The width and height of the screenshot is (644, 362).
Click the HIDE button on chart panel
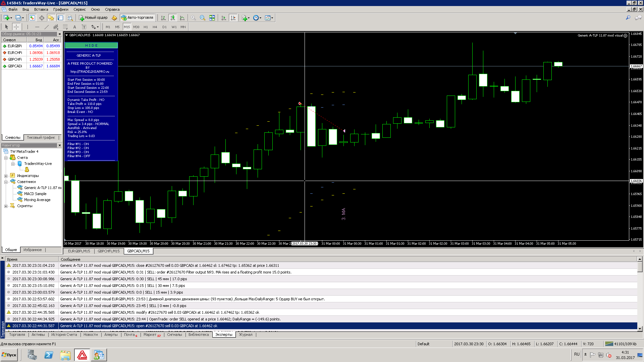pos(91,45)
